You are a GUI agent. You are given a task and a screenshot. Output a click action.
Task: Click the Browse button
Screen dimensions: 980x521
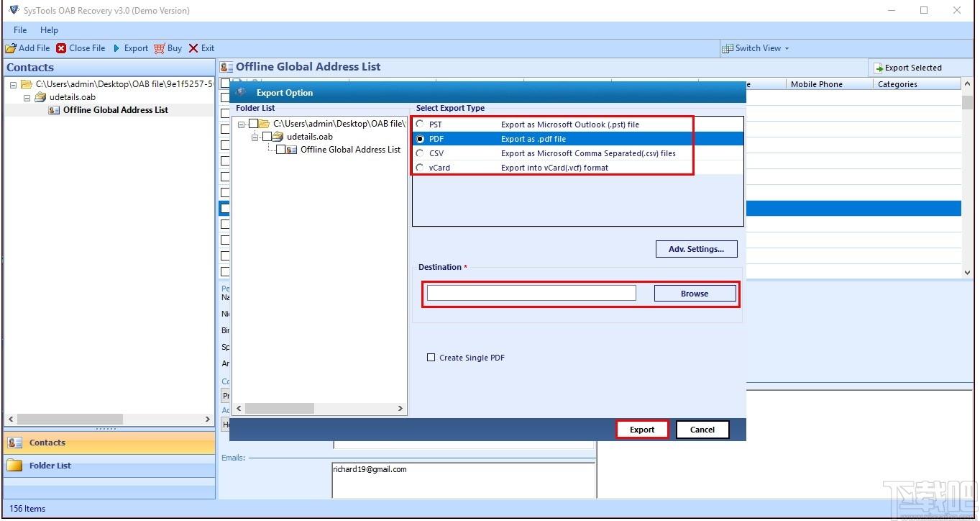click(x=695, y=294)
